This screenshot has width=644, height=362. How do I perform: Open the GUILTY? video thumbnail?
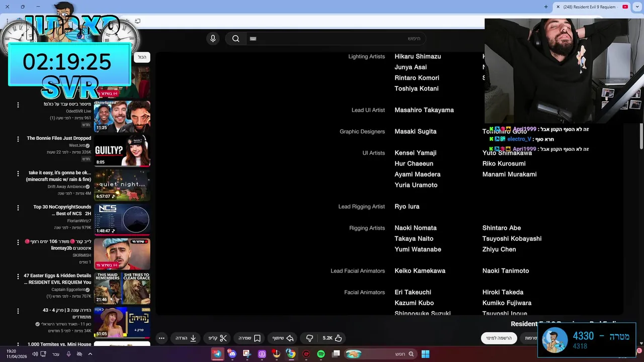coord(122,150)
